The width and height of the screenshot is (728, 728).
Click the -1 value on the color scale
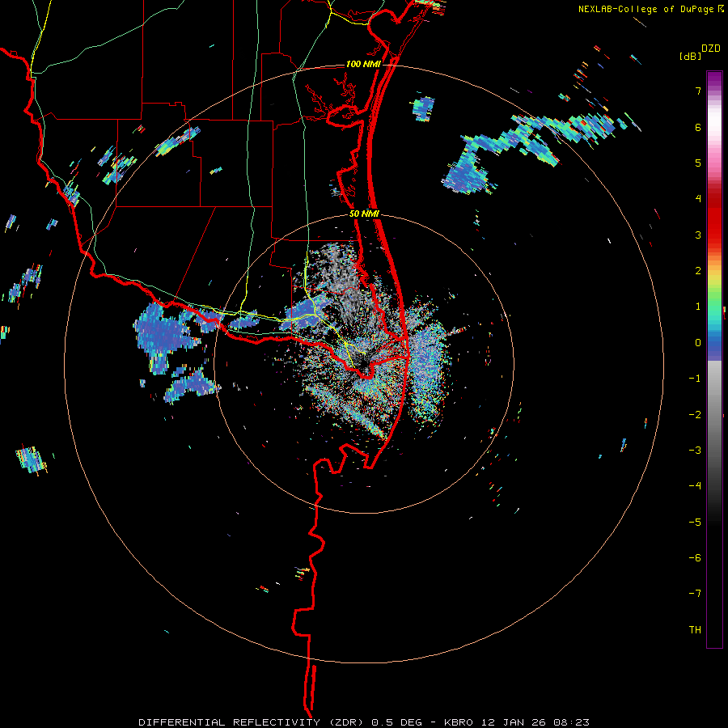point(695,379)
